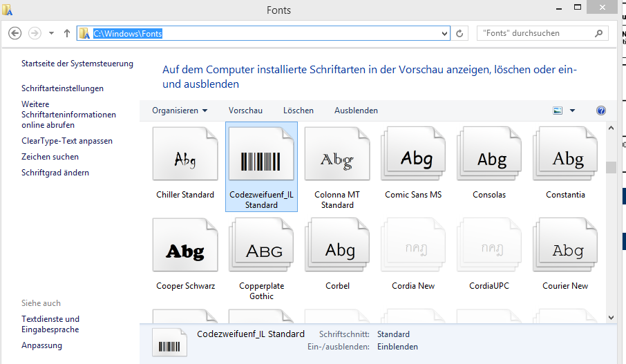
Task: Expand the view options dropdown arrow
Action: click(x=573, y=111)
